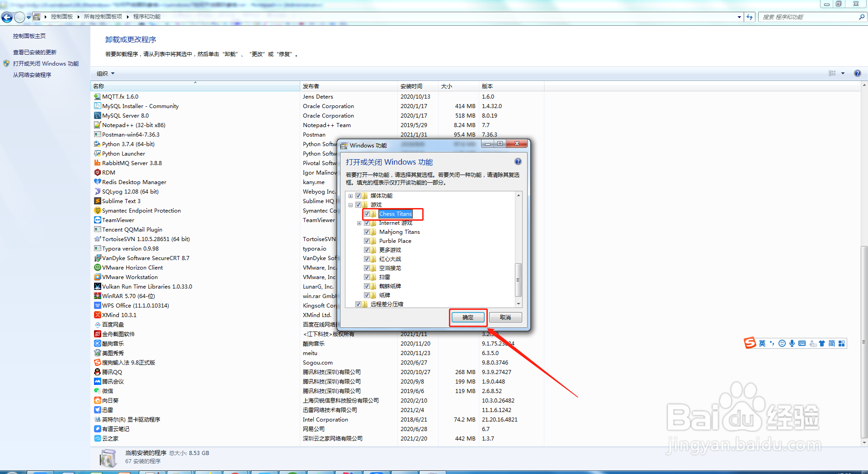Click the help icon on toolbar
The width and height of the screenshot is (868, 474).
point(858,73)
